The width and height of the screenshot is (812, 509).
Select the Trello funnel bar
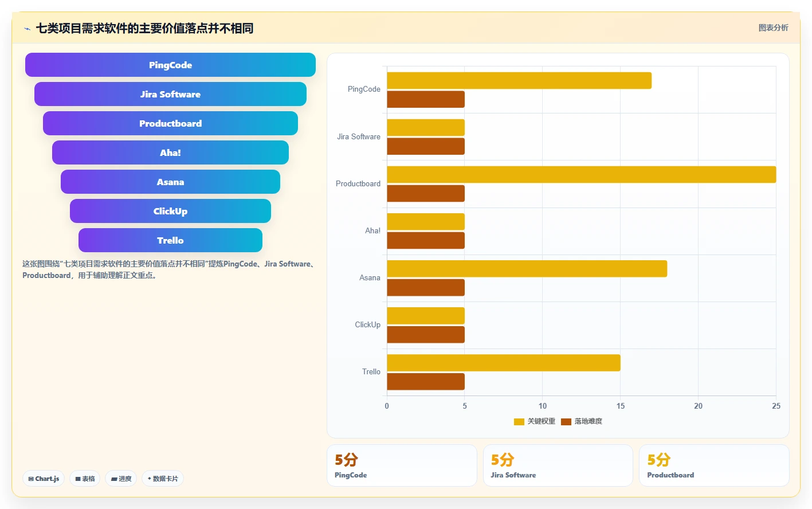click(170, 240)
